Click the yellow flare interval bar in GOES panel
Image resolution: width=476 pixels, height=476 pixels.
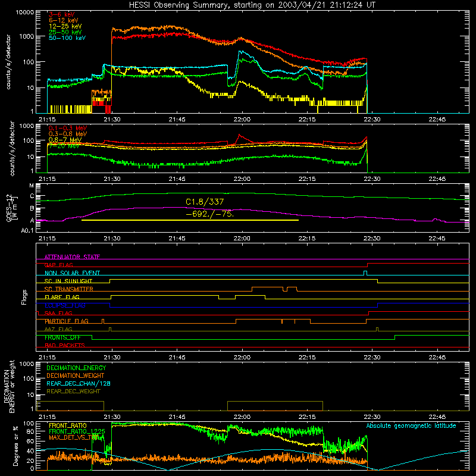point(190,220)
